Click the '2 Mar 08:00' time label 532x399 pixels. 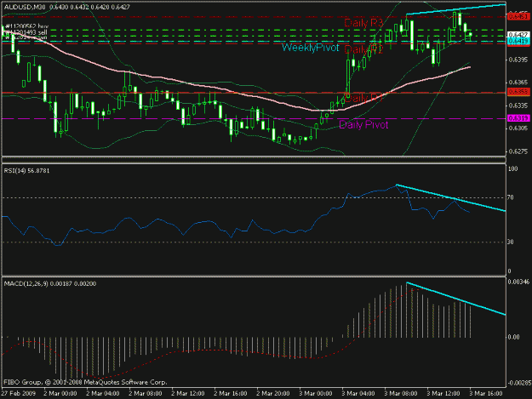[146, 393]
